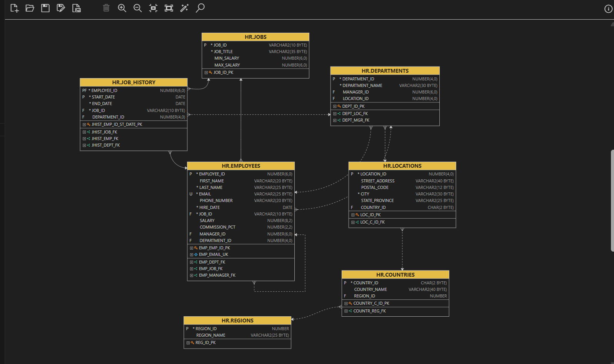The image size is (614, 364).
Task: Click the Zoom In magnifier
Action: pyautogui.click(x=122, y=8)
